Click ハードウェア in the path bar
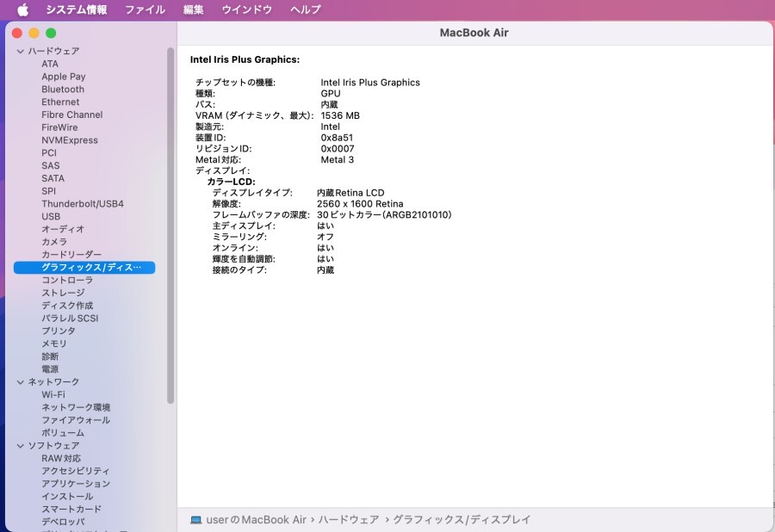This screenshot has height=532, width=775. 349,520
